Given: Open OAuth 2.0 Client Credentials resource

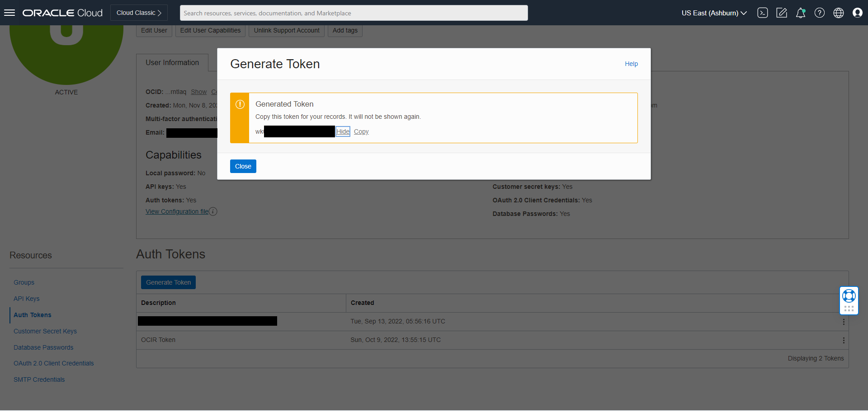Looking at the screenshot, I should [x=54, y=363].
